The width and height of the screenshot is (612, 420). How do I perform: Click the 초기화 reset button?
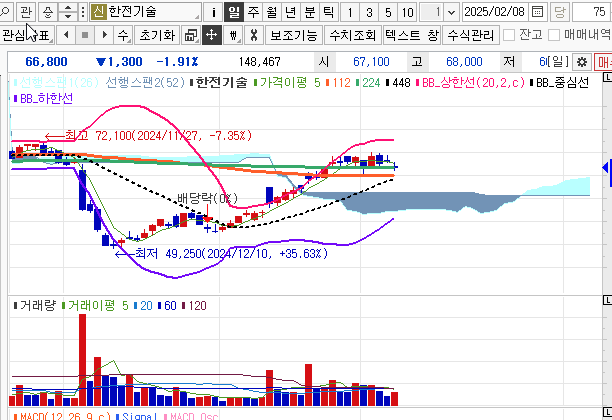(155, 35)
